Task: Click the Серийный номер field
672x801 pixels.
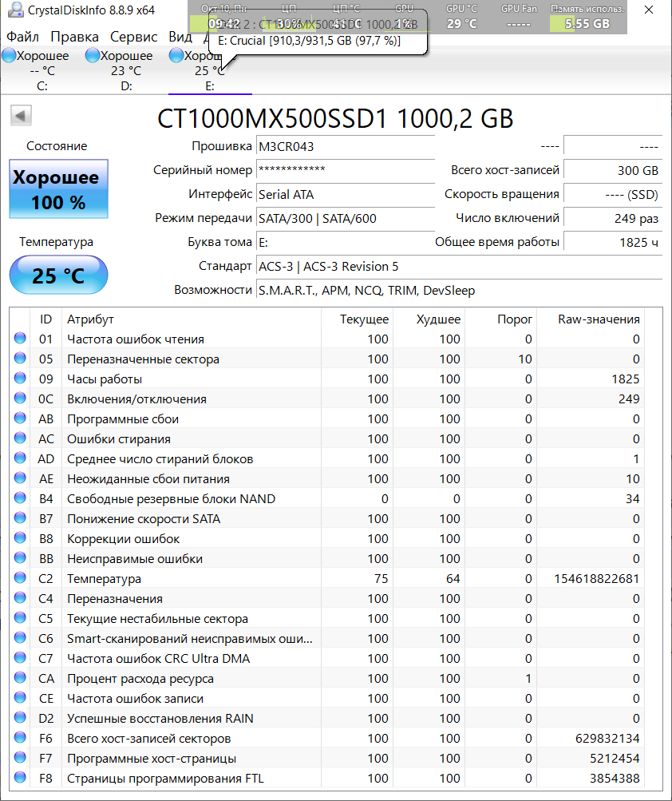Action: (345, 170)
